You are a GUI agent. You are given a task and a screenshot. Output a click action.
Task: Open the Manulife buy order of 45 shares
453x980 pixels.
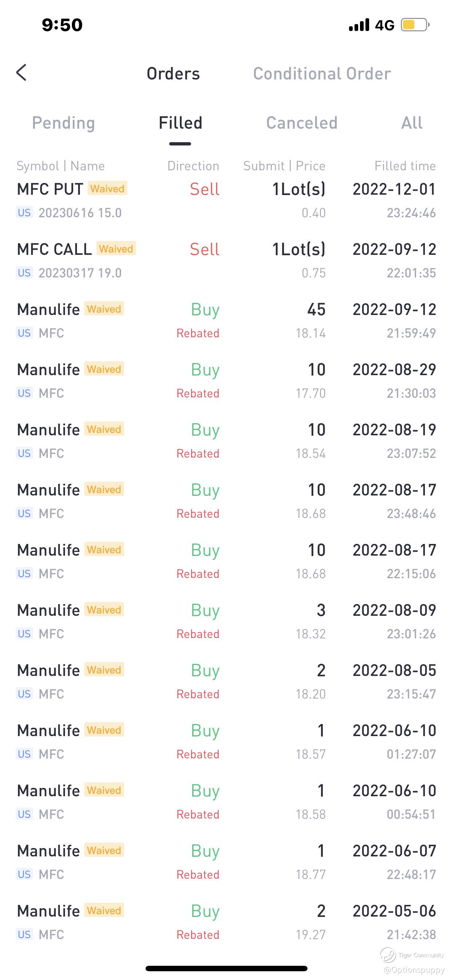point(226,321)
